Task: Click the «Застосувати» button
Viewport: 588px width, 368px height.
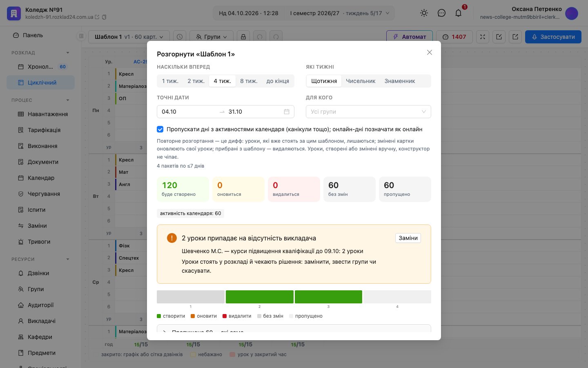Action: tap(553, 37)
